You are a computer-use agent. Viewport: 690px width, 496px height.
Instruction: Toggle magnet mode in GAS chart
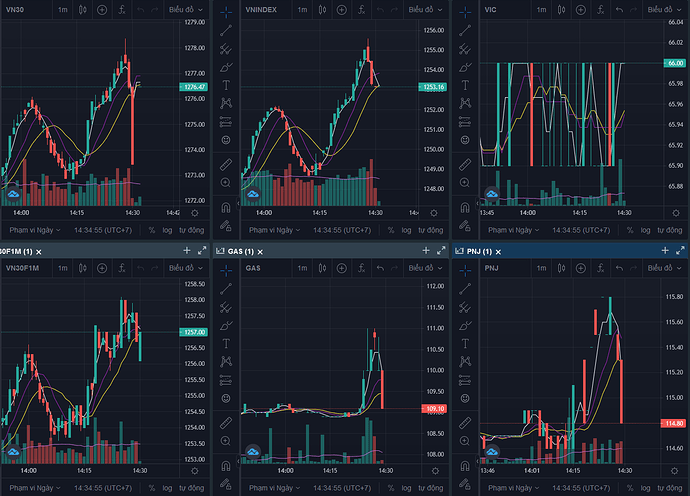pos(226,466)
